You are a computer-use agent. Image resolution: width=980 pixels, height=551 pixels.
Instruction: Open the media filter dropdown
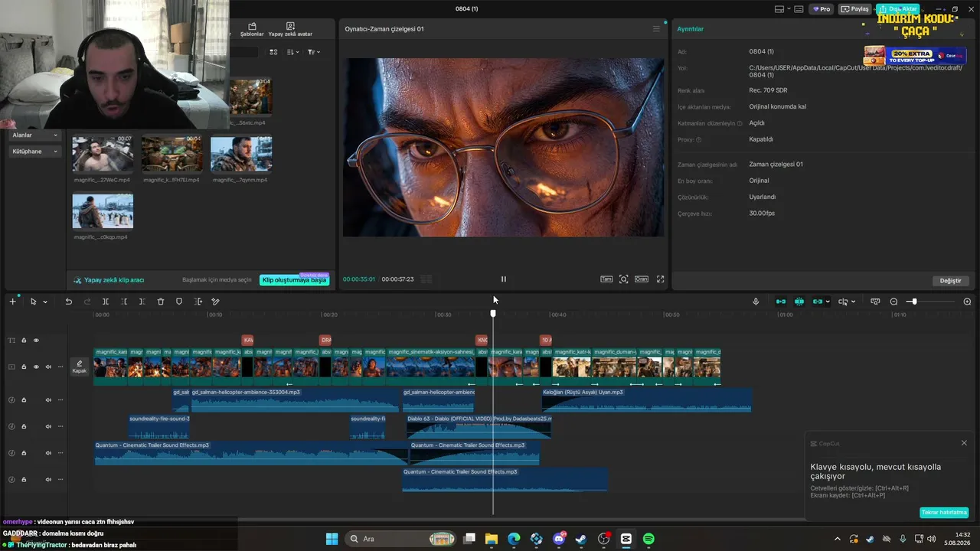(x=314, y=52)
